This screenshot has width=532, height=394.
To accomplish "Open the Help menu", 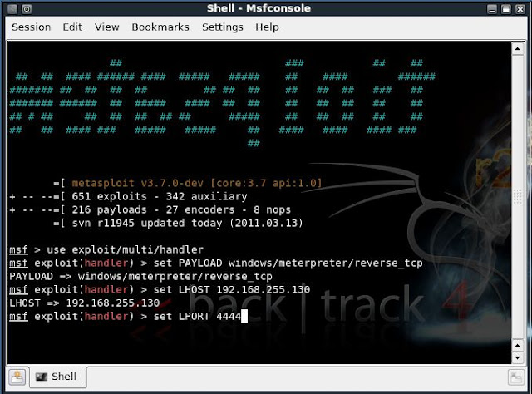I will (267, 27).
